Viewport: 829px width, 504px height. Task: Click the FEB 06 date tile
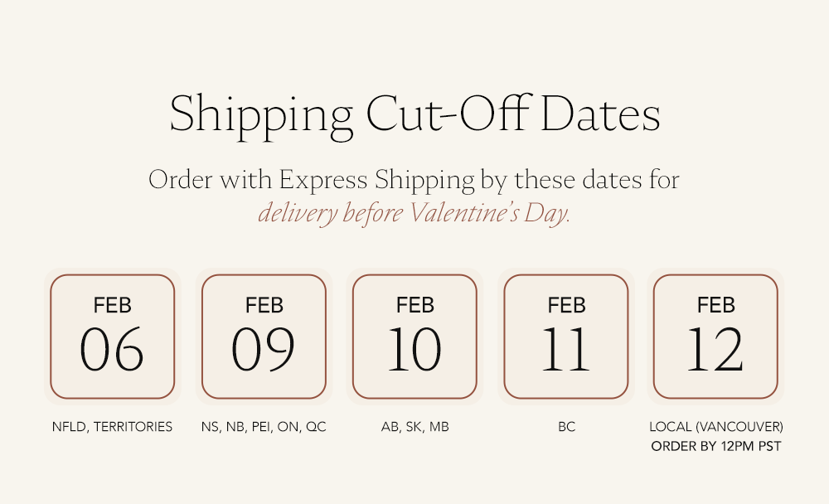point(112,337)
